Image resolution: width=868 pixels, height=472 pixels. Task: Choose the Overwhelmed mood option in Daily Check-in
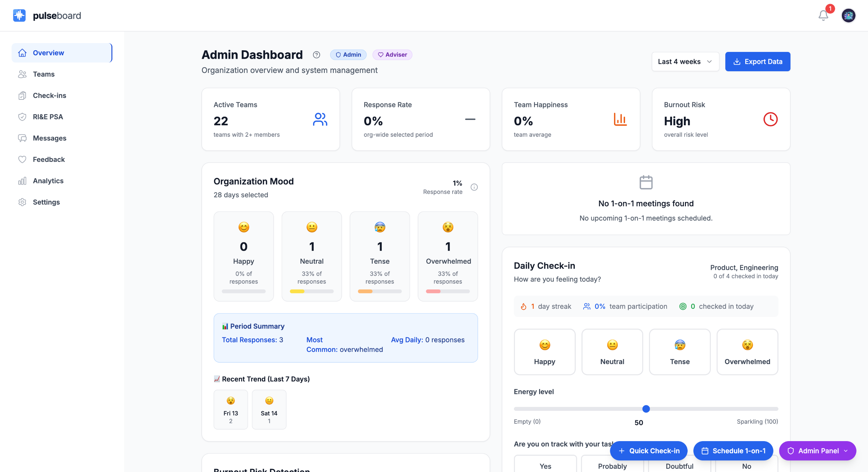pyautogui.click(x=747, y=352)
